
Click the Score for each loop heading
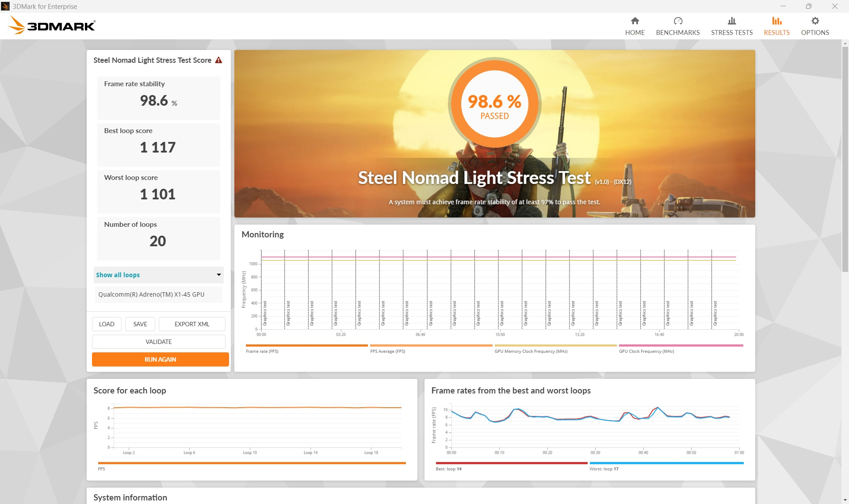pyautogui.click(x=130, y=391)
